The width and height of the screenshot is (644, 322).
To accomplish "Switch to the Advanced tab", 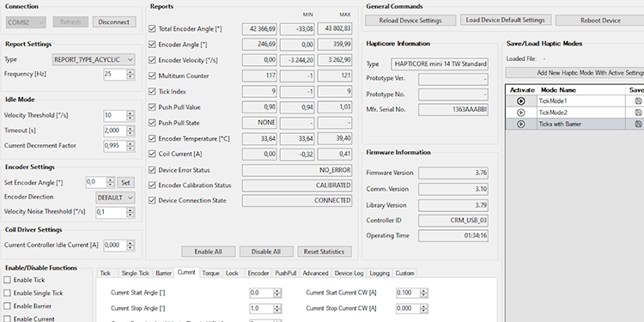I will point(315,273).
